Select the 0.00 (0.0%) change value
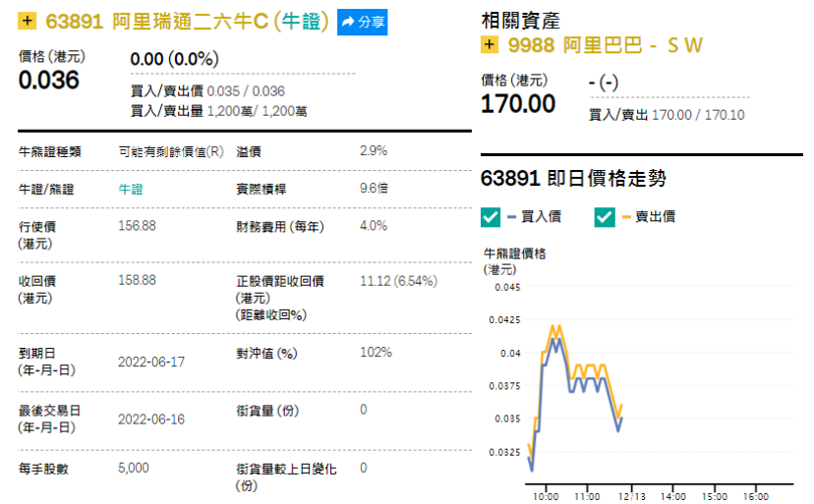Image resolution: width=814 pixels, height=504 pixels. pyautogui.click(x=174, y=59)
